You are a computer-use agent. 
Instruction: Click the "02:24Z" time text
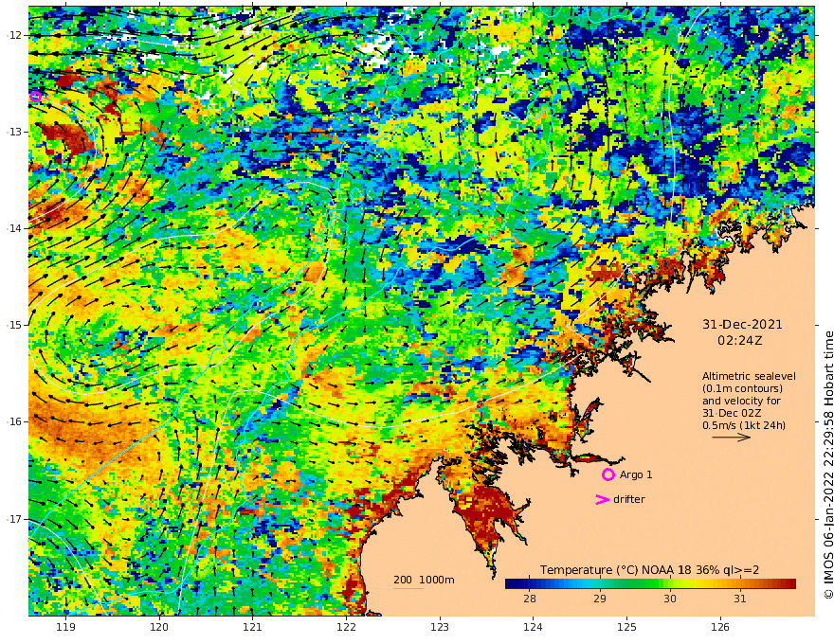(740, 340)
